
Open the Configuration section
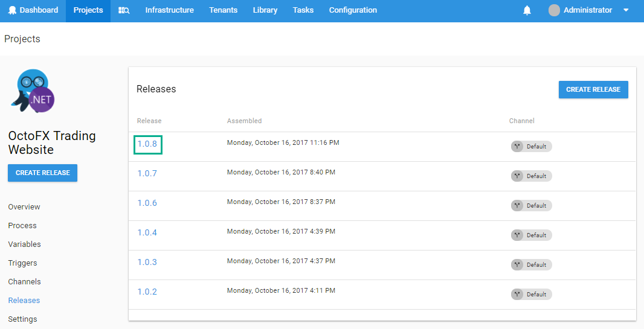(x=353, y=10)
